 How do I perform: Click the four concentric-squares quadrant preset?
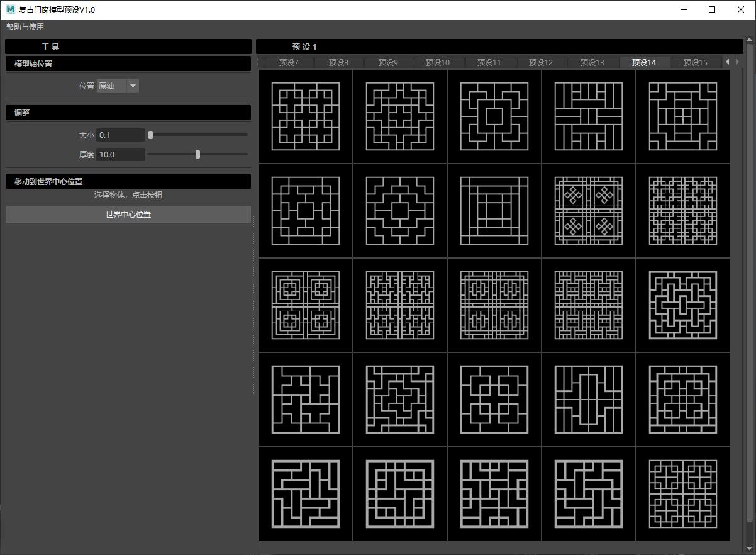pyautogui.click(x=306, y=305)
